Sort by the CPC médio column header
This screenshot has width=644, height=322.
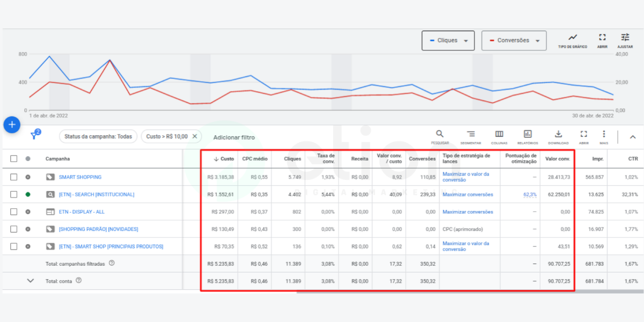(x=255, y=159)
